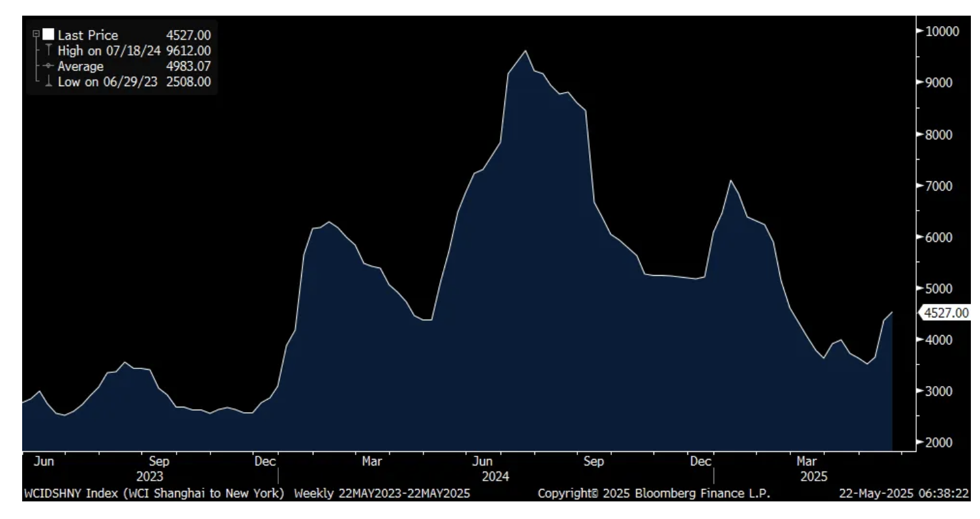Click the Weekly 22MAY2023-22MAY2025 range text
Image resolution: width=980 pixels, height=519 pixels.
(382, 494)
